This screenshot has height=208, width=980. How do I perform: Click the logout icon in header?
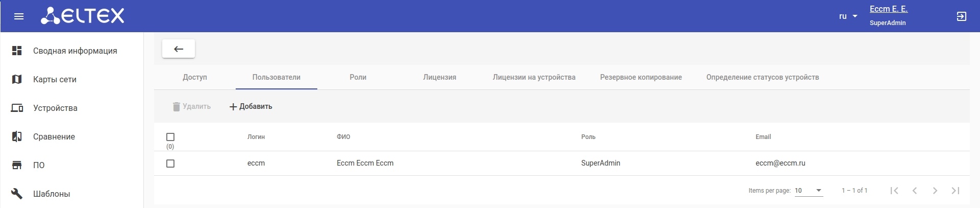(961, 16)
